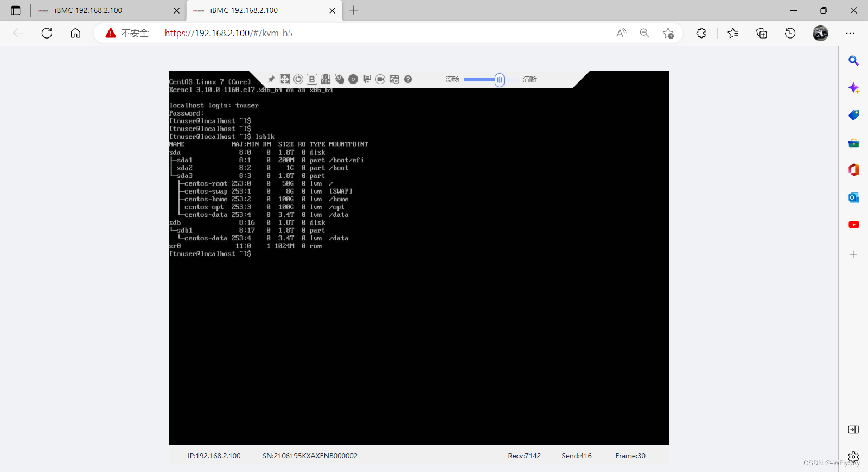Click the mouse settings icon in KVM toolbar
This screenshot has width=868, height=472.
tap(340, 79)
